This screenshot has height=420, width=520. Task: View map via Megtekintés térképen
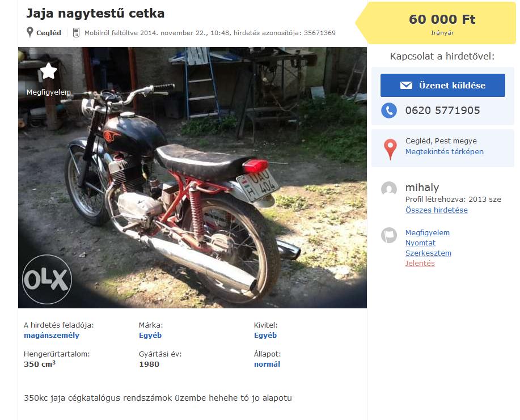click(444, 152)
